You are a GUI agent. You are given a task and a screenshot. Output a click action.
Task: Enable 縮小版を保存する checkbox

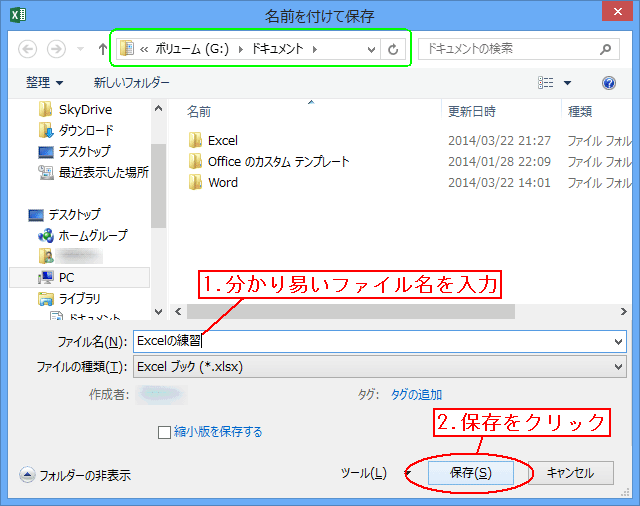click(165, 432)
